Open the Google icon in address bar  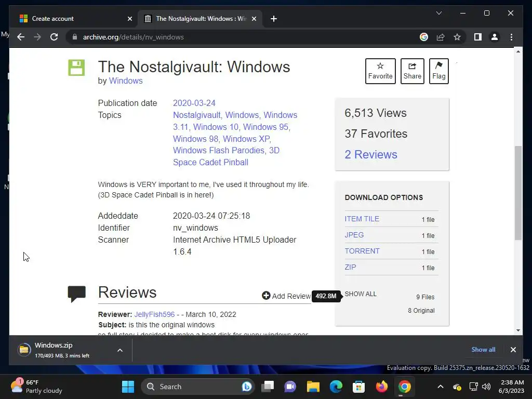coord(424,37)
